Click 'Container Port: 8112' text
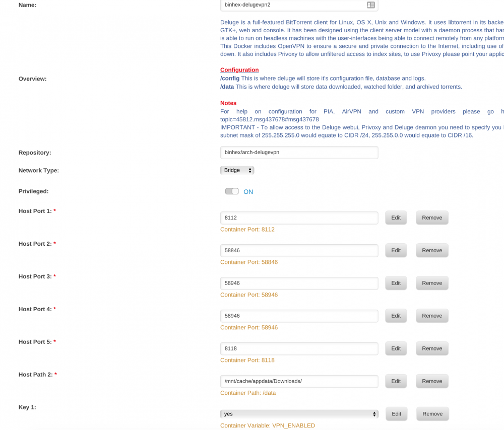 (x=247, y=230)
